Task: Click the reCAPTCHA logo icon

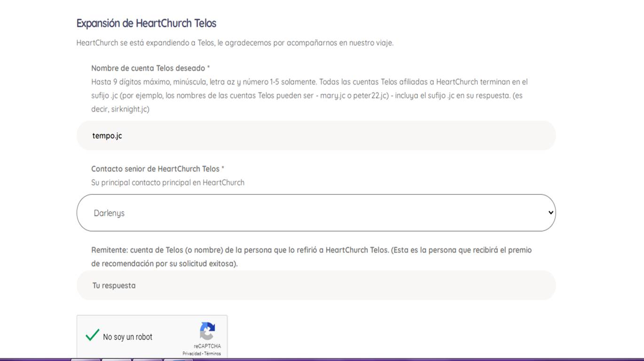Action: point(207,331)
